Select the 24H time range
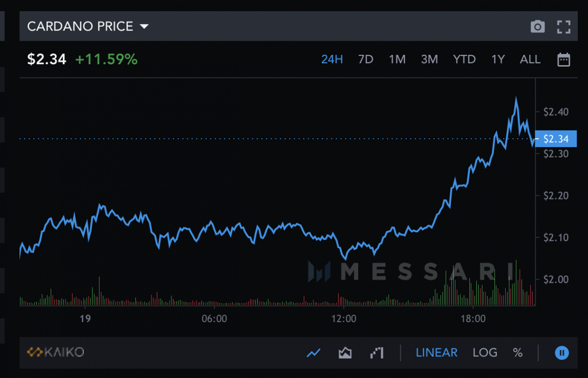Image resolution: width=588 pixels, height=378 pixels. click(332, 60)
